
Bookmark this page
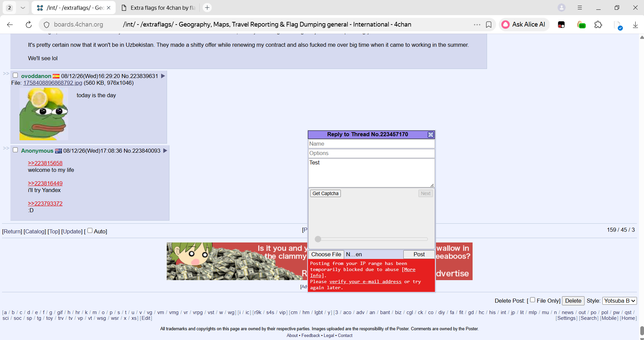(x=489, y=25)
